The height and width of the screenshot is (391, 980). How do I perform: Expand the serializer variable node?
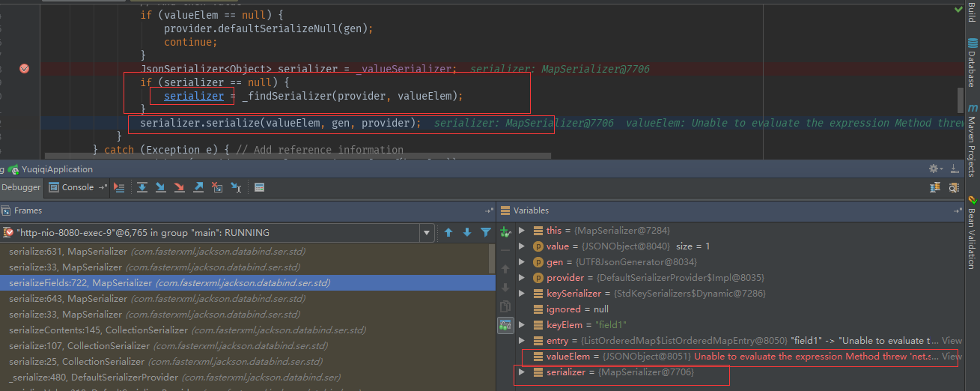pos(521,372)
